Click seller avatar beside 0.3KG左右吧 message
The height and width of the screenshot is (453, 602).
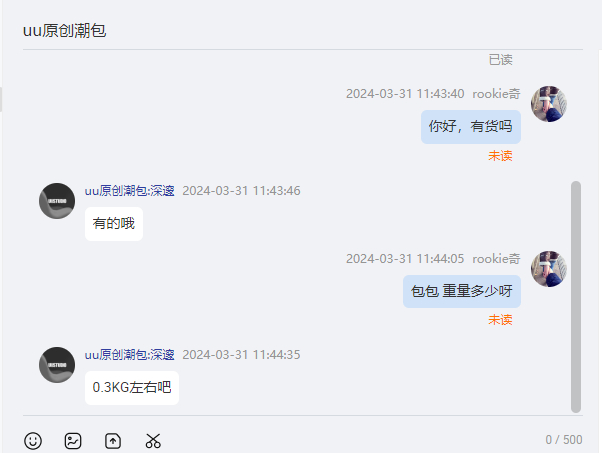click(57, 365)
